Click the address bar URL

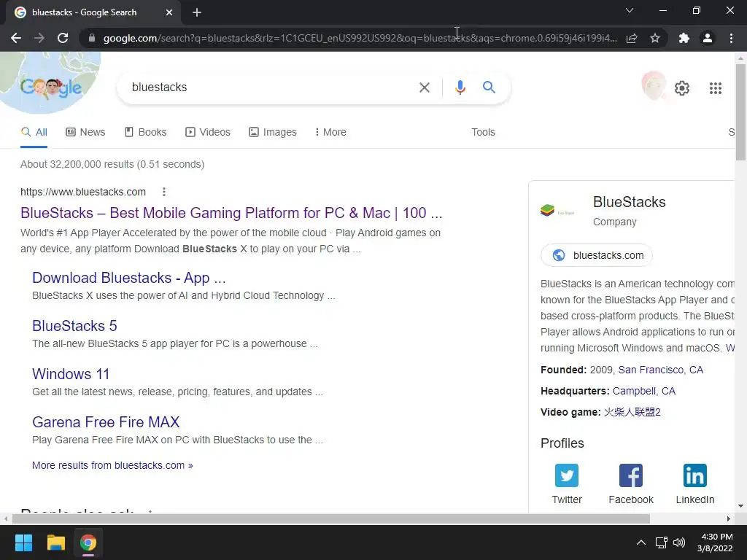(x=360, y=38)
